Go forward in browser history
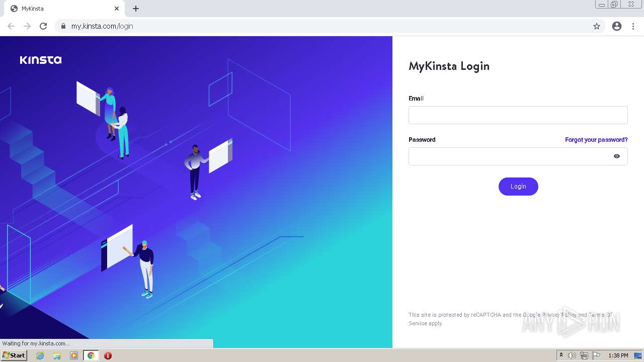 [x=27, y=26]
